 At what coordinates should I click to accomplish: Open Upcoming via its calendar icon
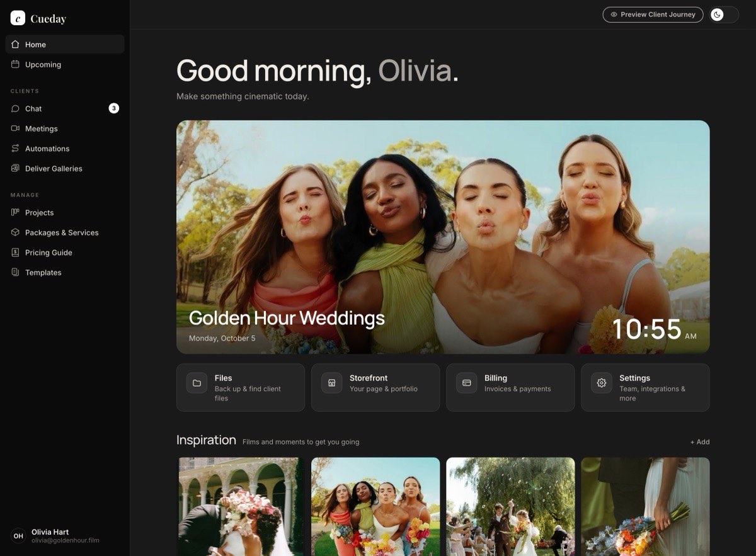[x=16, y=64]
